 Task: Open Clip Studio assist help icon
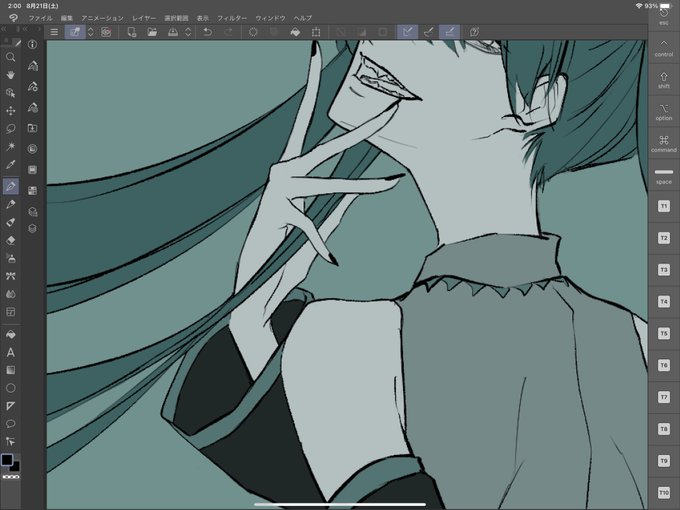pyautogui.click(x=474, y=32)
